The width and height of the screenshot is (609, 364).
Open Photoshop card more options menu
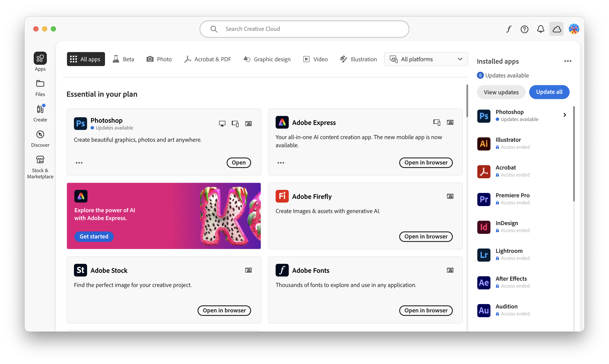click(x=79, y=163)
